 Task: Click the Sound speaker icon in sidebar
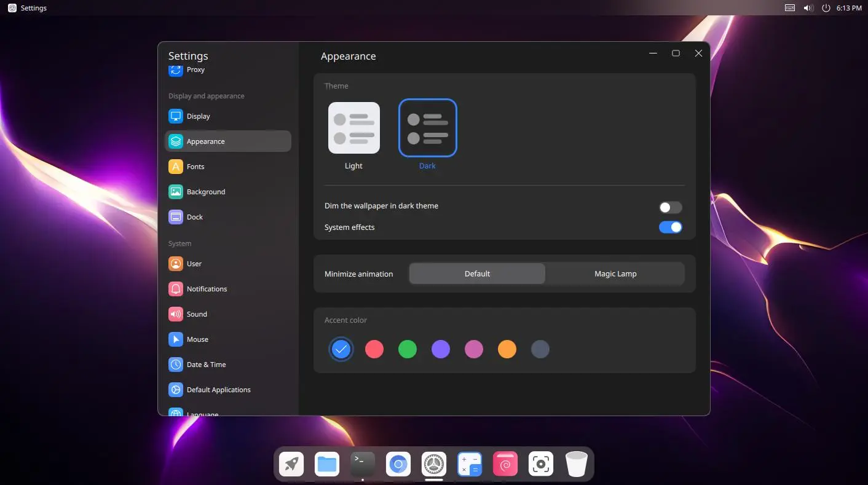coord(176,314)
